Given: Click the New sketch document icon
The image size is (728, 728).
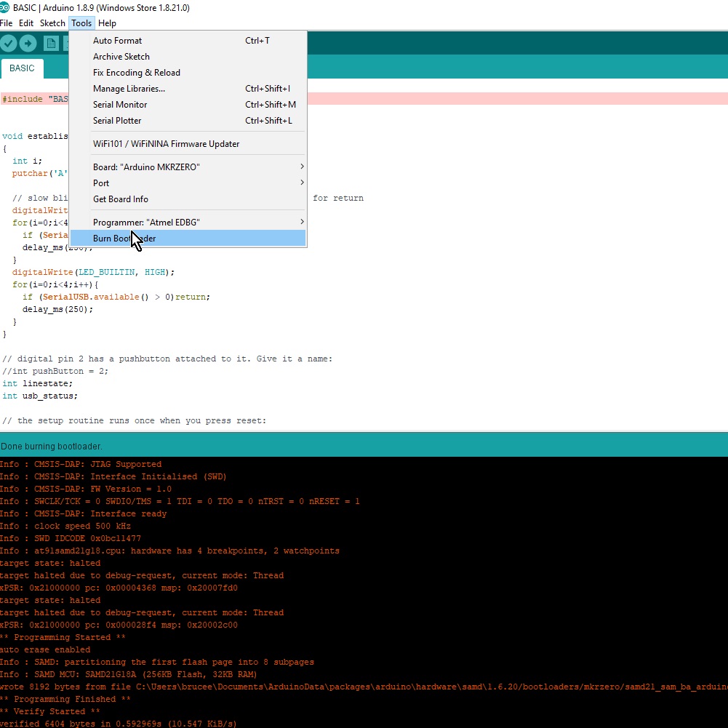Looking at the screenshot, I should [51, 43].
